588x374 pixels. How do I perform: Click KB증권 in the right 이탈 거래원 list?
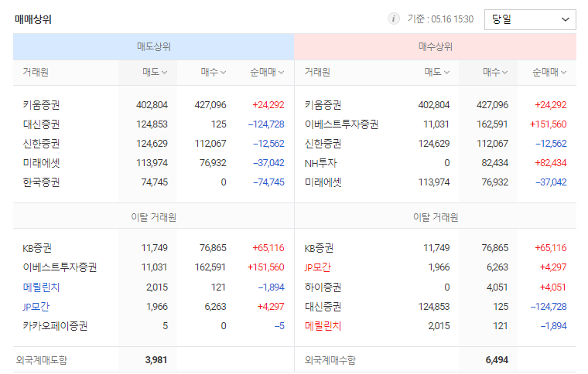[x=319, y=248]
